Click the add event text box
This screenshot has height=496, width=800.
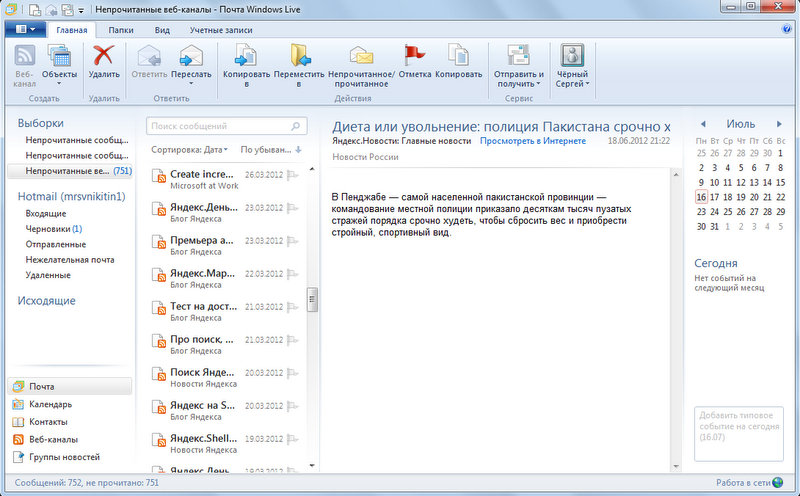739,434
